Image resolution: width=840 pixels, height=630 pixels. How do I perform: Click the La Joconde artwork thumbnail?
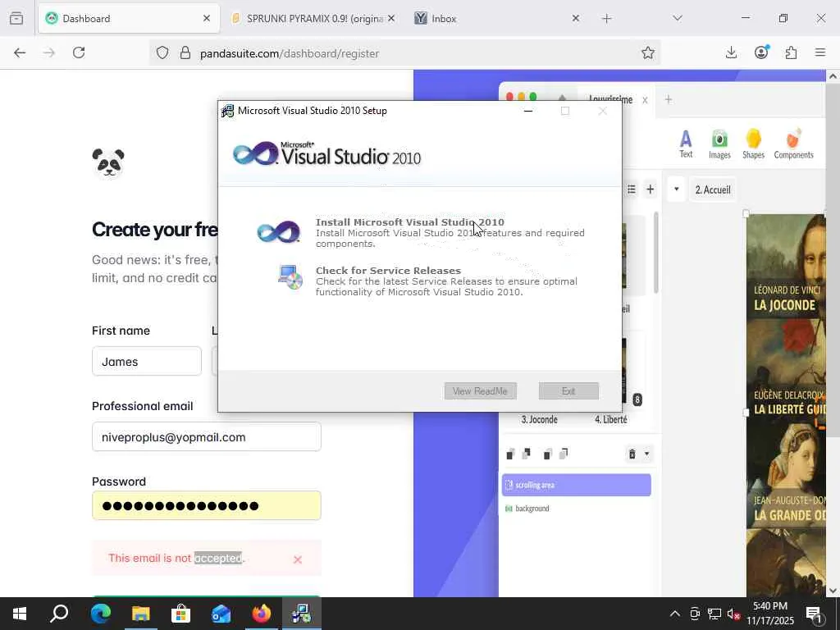pos(785,267)
